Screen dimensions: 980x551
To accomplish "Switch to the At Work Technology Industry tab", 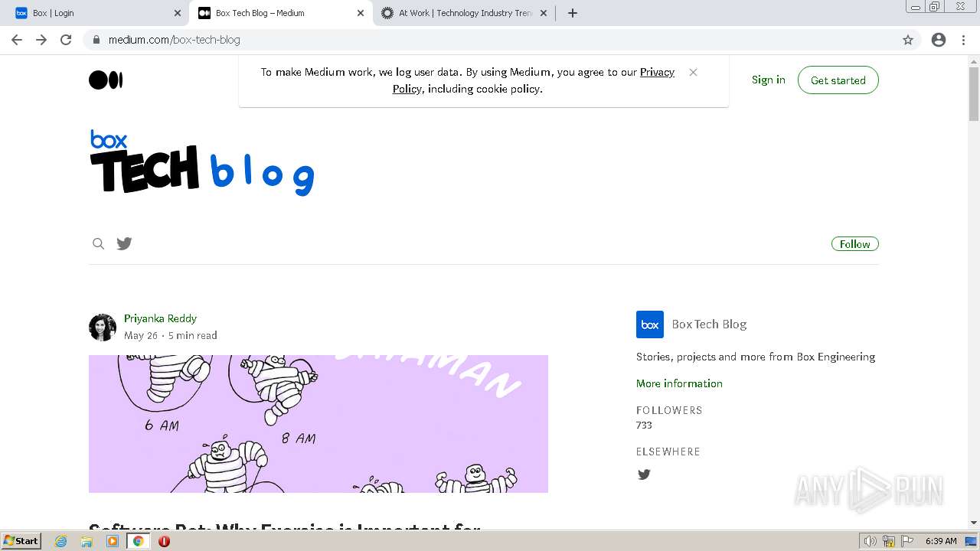I will pyautogui.click(x=464, y=13).
